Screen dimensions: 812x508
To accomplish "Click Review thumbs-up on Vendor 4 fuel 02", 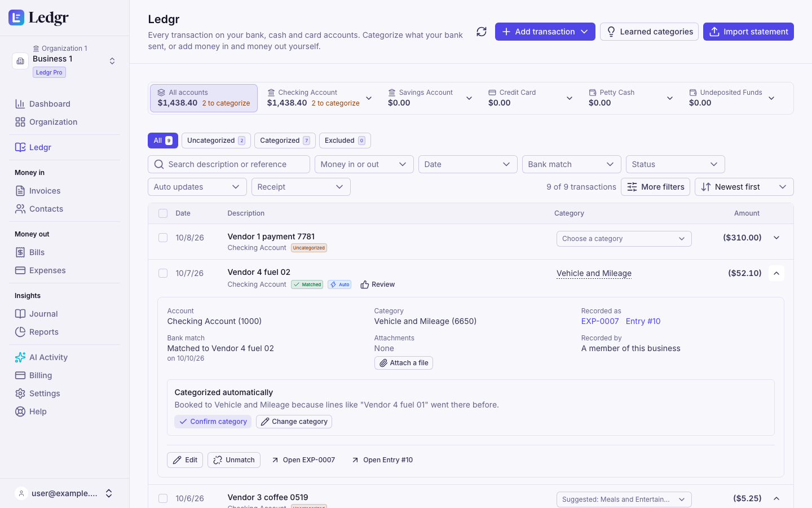I will [x=378, y=284].
